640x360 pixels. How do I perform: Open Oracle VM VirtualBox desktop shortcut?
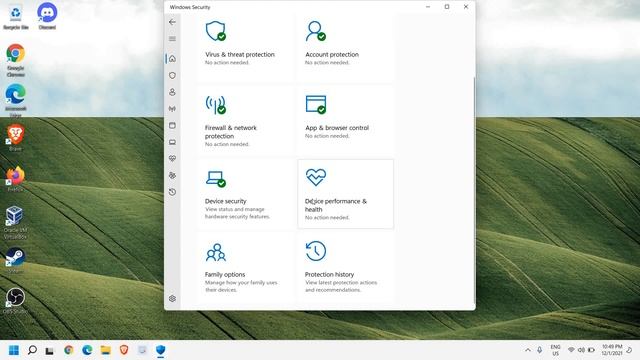16,222
